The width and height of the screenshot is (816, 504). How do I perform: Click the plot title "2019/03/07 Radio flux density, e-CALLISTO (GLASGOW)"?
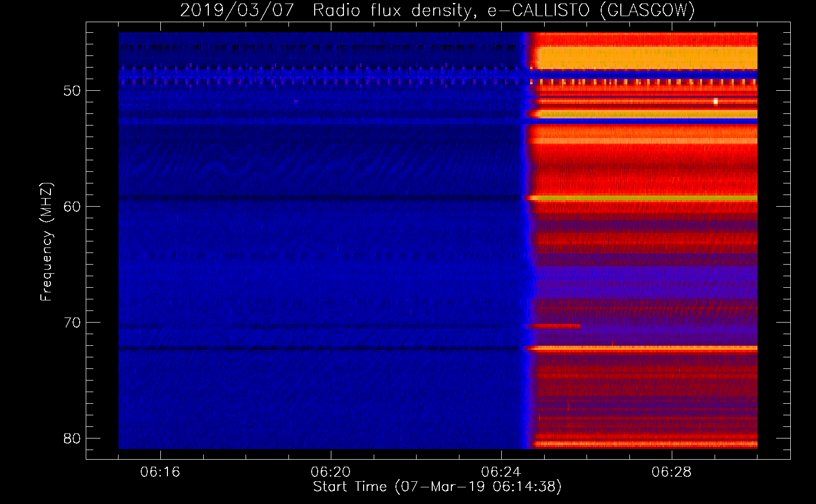437,10
